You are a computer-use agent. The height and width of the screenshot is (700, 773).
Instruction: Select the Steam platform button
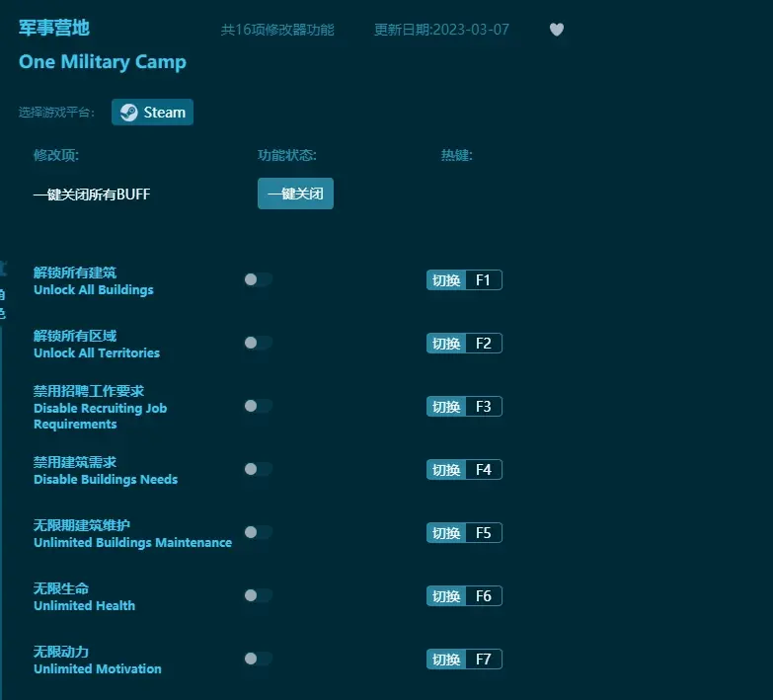pyautogui.click(x=152, y=112)
